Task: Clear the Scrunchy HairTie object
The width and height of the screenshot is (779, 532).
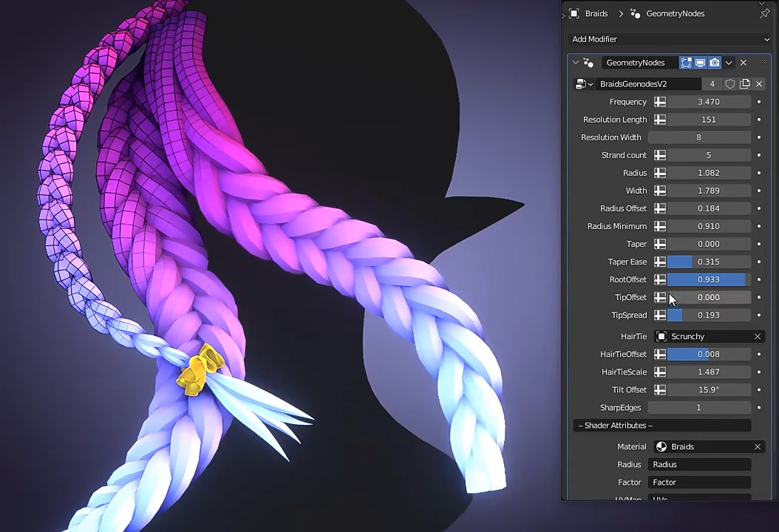Action: [x=757, y=336]
